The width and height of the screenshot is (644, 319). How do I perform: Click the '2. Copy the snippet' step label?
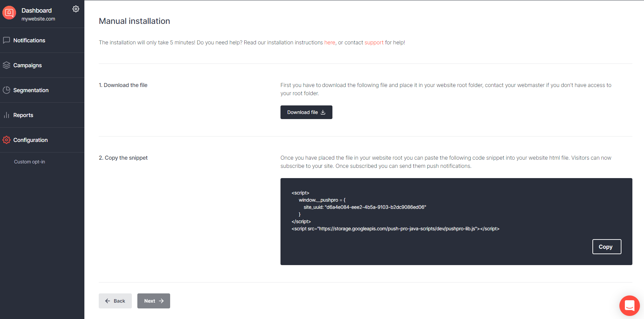click(x=123, y=158)
